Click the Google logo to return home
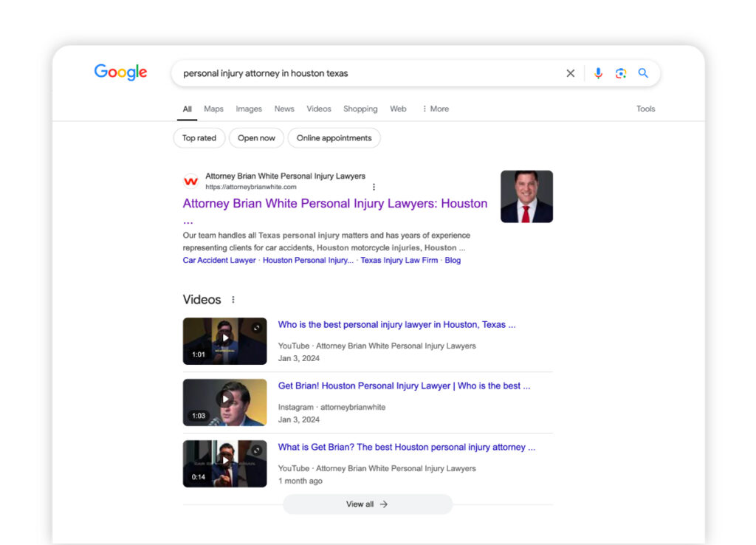The width and height of the screenshot is (756, 545). 120,72
